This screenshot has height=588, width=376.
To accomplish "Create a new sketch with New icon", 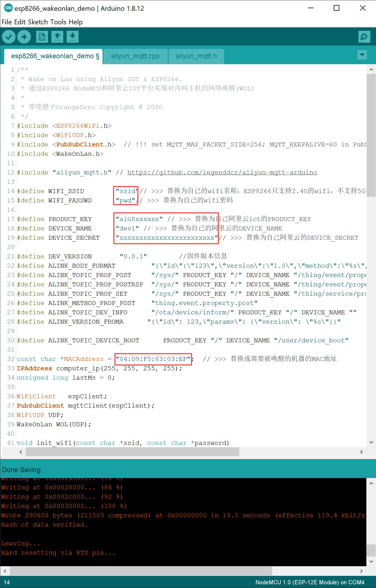I will point(42,37).
